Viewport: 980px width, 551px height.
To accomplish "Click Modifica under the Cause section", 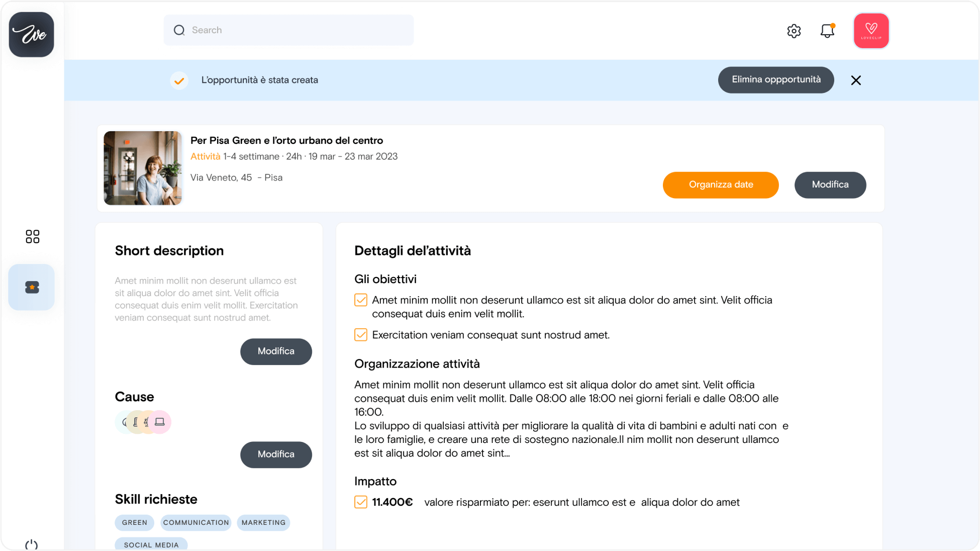I will click(276, 454).
